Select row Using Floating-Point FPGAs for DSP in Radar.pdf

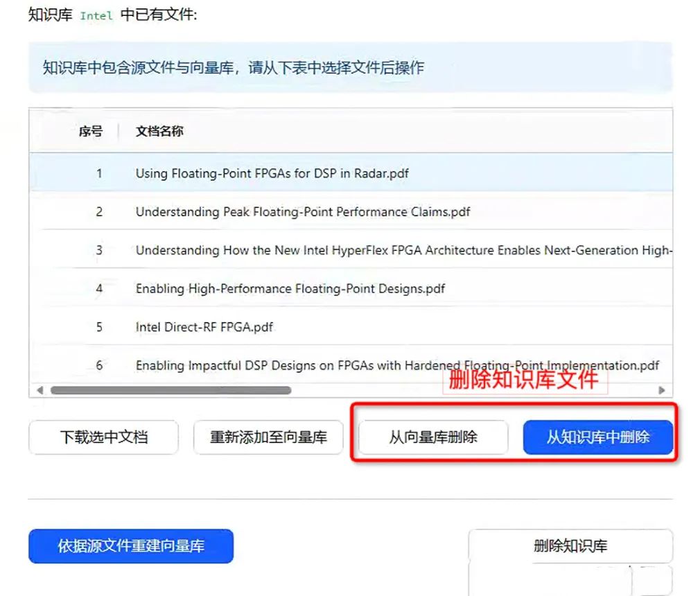click(351, 173)
